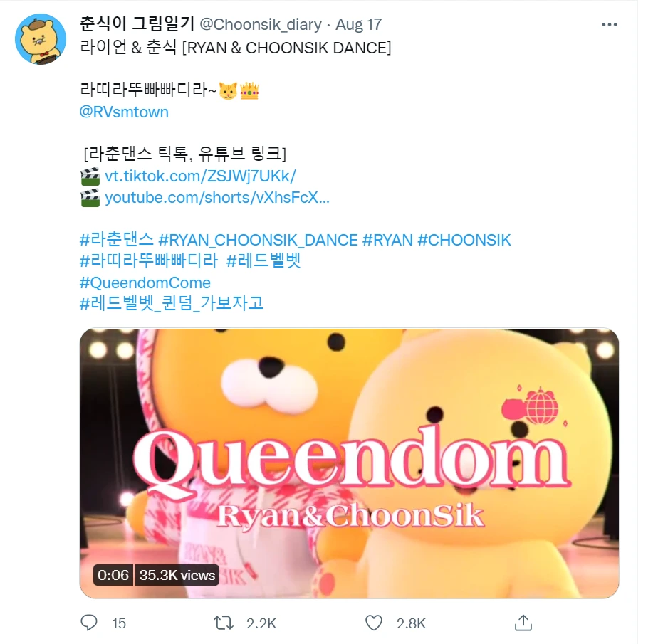The width and height of the screenshot is (663, 644).
Task: Open the three-dot more options menu
Action: 610,24
